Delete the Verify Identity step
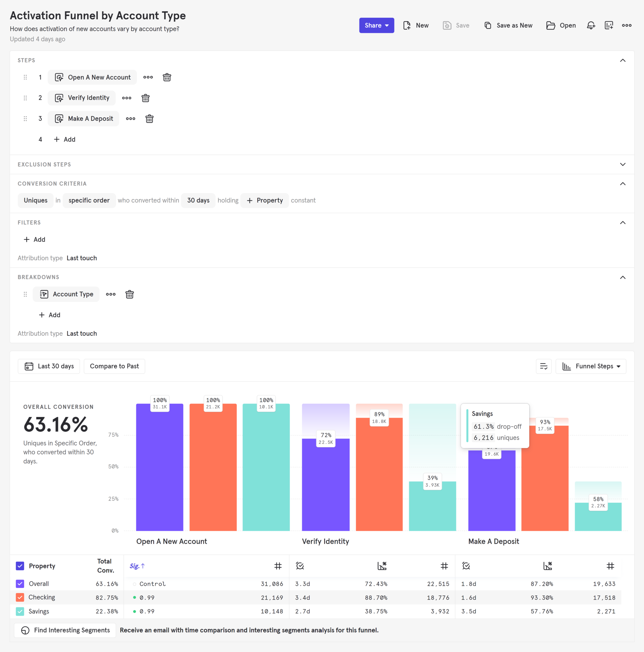 click(146, 98)
